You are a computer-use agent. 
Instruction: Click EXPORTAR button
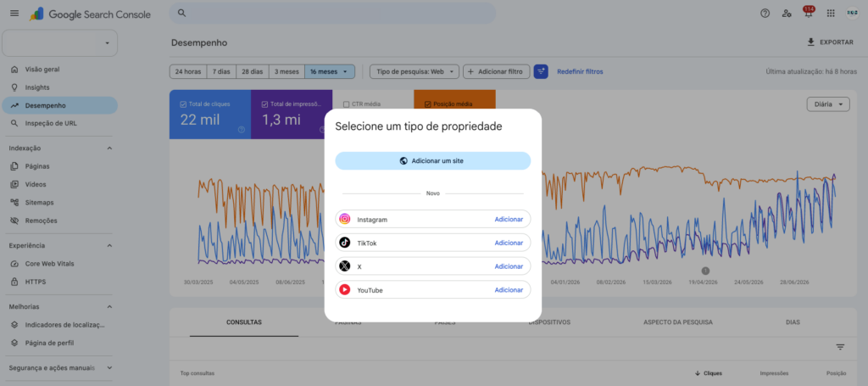click(x=830, y=42)
